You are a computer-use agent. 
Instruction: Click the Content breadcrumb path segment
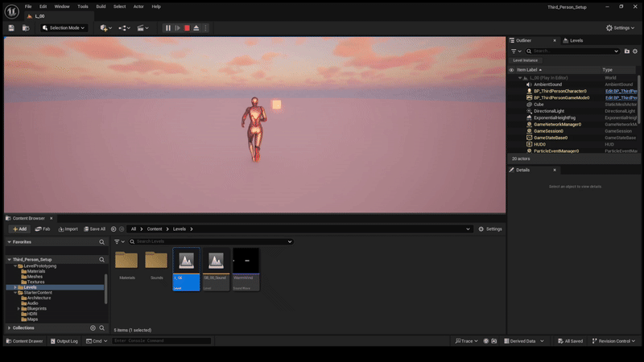click(x=155, y=229)
